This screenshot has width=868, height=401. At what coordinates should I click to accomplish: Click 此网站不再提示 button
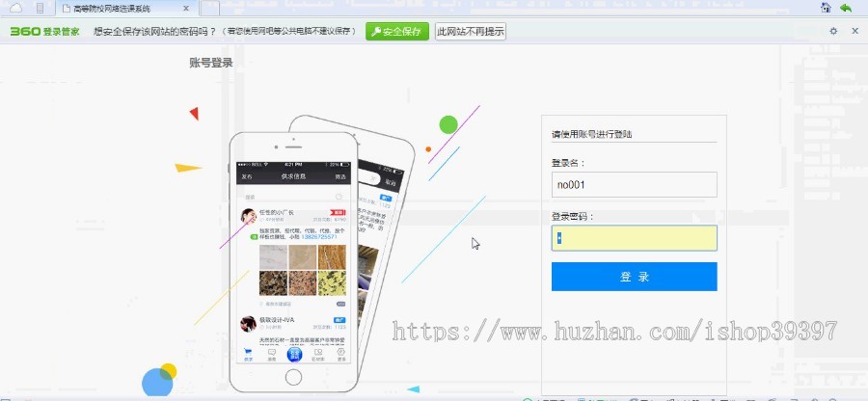[x=471, y=32]
